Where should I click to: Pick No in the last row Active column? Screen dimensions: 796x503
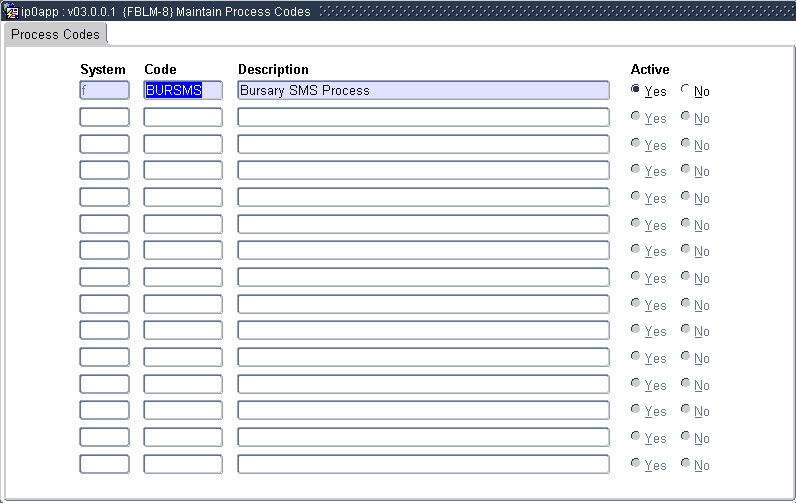[685, 464]
